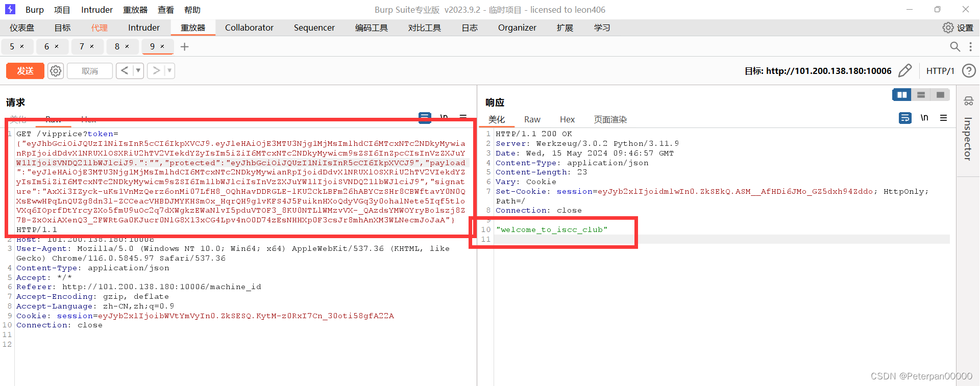Image resolution: width=980 pixels, height=386 pixels.
Task: Switch to the 目标 tab
Action: point(63,28)
